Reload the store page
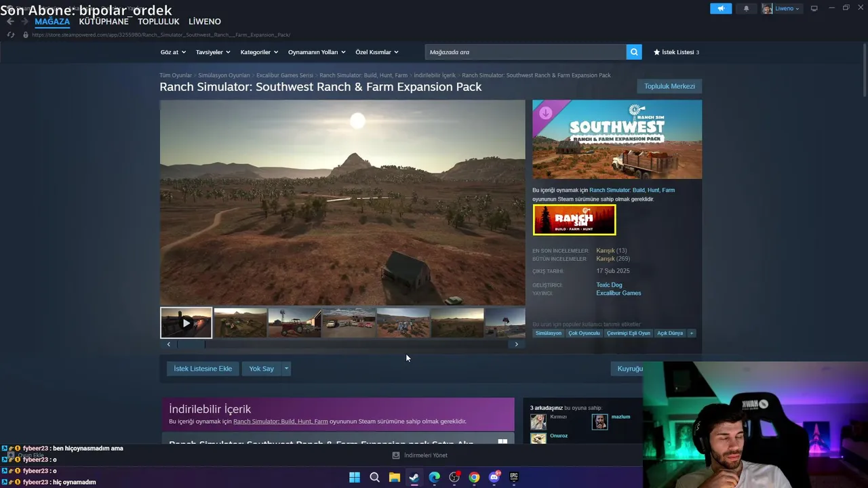868x488 pixels. pyautogui.click(x=10, y=35)
